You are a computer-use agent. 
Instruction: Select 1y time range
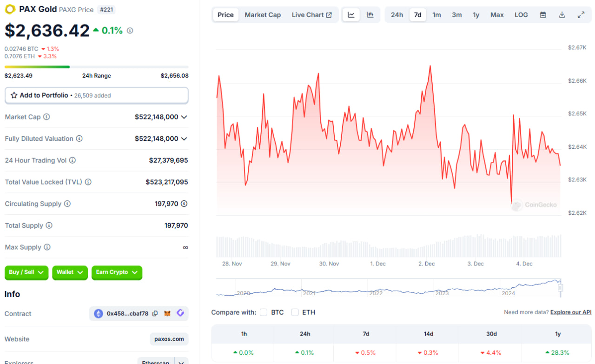pyautogui.click(x=476, y=15)
